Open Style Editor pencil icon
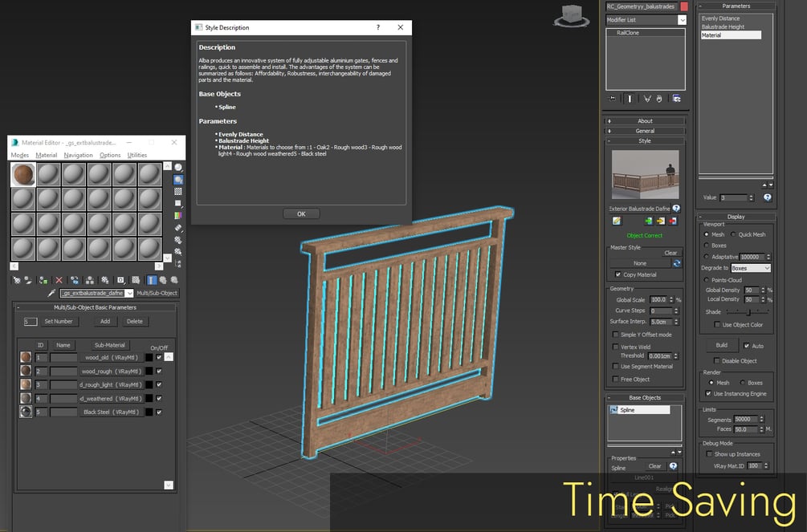Viewport: 807px width, 532px height. [x=617, y=221]
